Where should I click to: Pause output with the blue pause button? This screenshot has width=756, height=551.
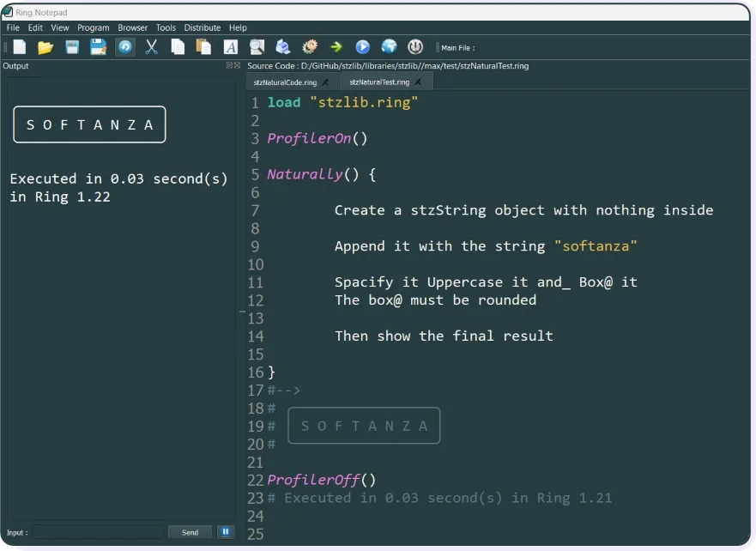coord(225,532)
